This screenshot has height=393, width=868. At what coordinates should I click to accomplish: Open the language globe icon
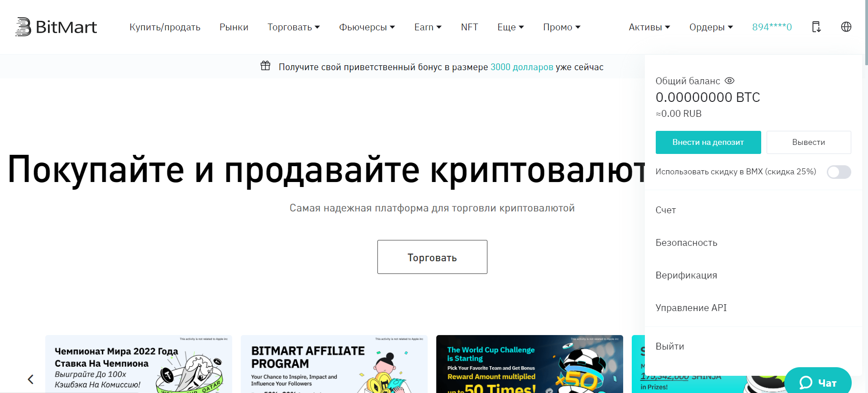click(846, 27)
